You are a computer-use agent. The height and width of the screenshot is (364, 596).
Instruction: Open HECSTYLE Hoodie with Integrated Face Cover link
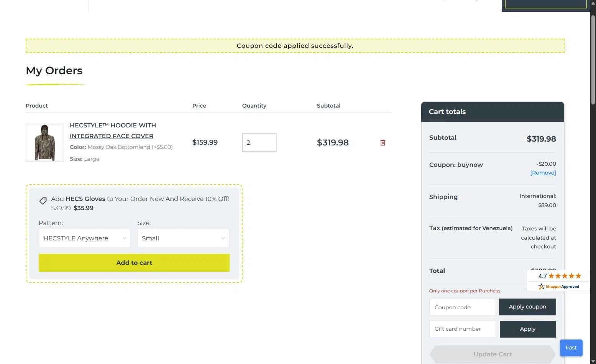(113, 131)
